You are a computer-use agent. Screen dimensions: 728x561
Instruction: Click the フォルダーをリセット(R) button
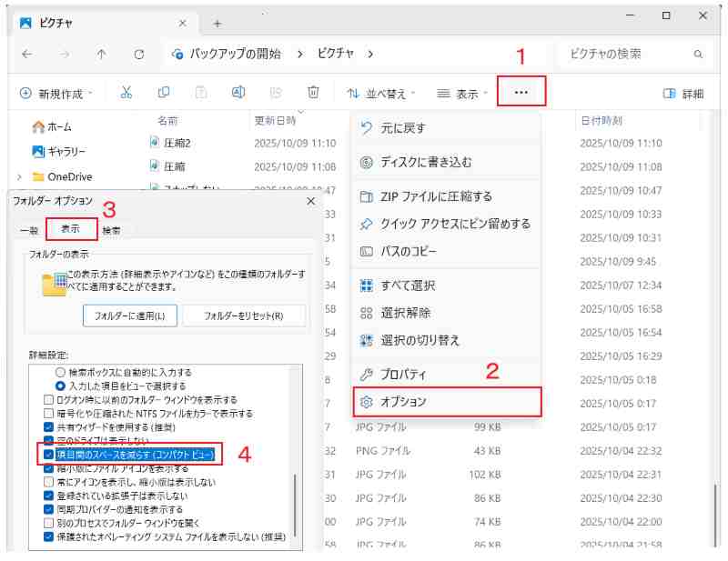244,316
